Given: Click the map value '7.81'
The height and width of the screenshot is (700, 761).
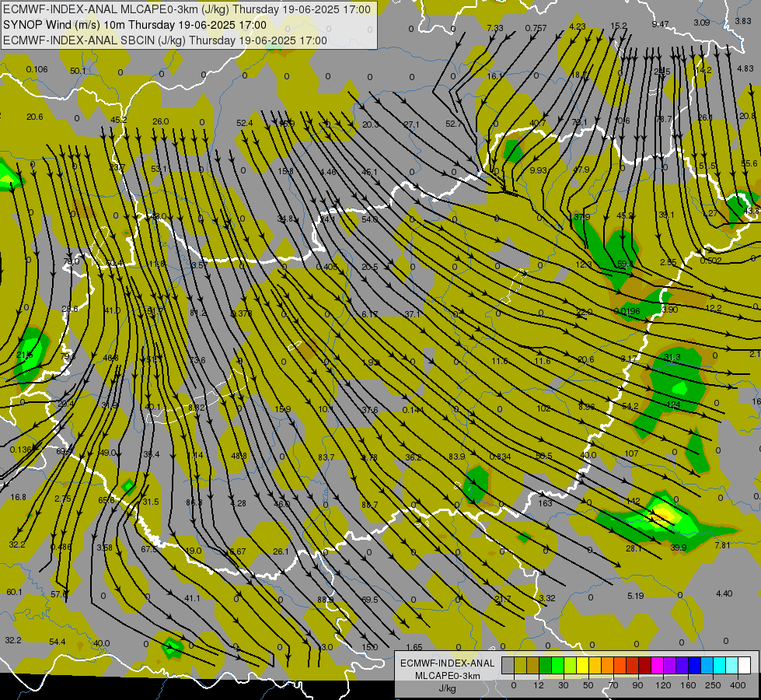Looking at the screenshot, I should tap(722, 545).
